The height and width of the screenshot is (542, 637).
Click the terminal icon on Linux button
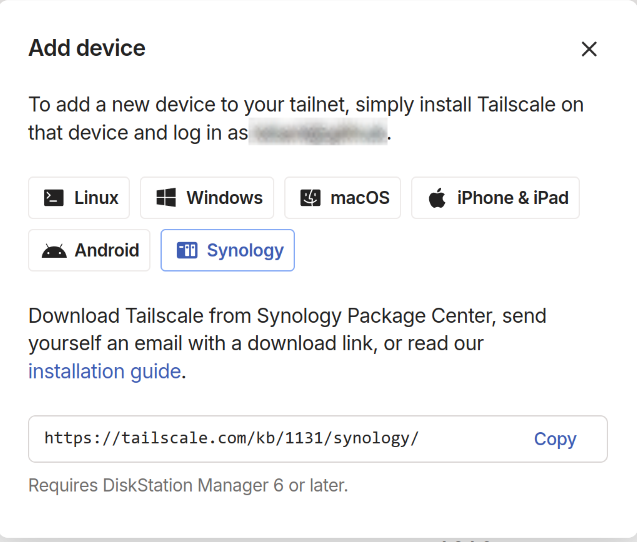click(54, 198)
